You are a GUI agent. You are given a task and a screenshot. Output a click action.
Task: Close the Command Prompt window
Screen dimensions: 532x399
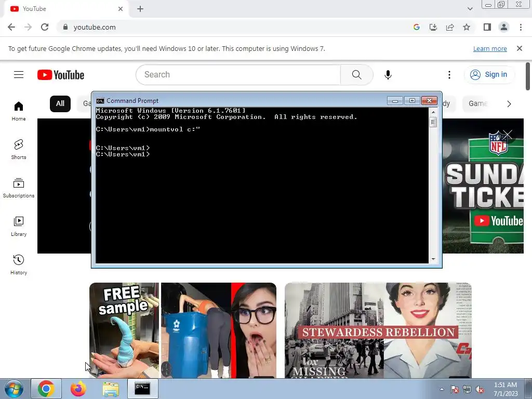[x=429, y=101]
